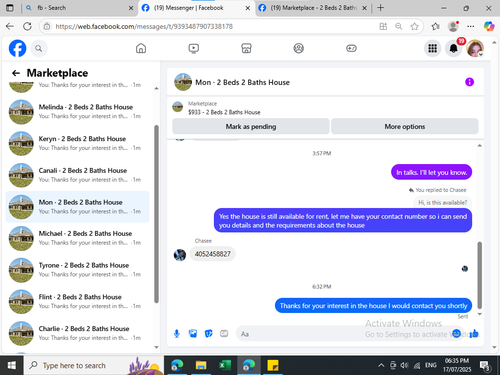Click the 4052458827 message bubble
500x375 pixels.
point(213,254)
